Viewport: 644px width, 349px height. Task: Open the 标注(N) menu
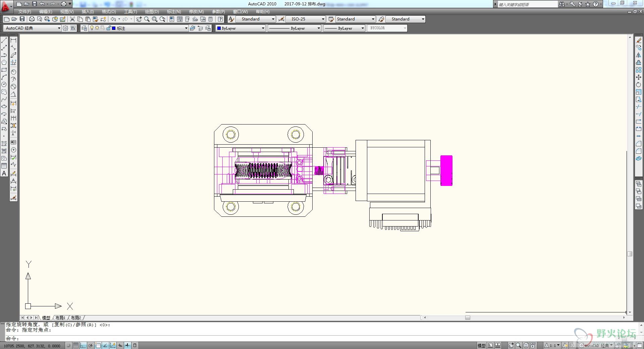coord(174,12)
